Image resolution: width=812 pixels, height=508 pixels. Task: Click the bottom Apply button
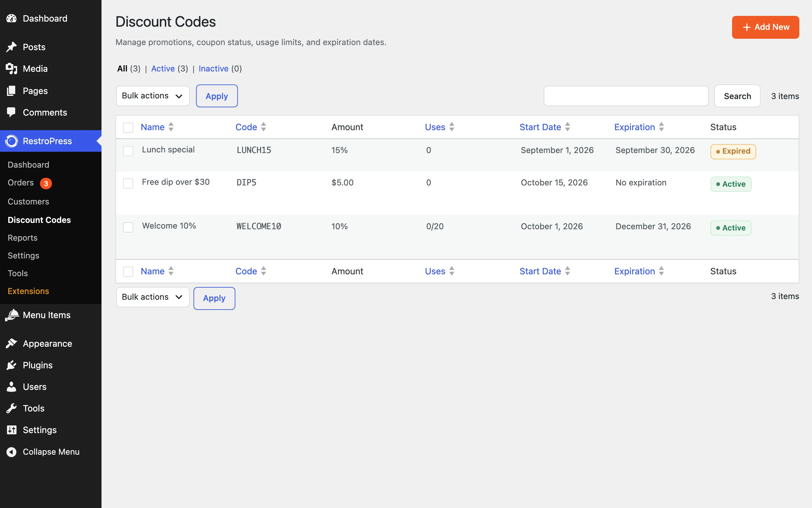tap(214, 298)
